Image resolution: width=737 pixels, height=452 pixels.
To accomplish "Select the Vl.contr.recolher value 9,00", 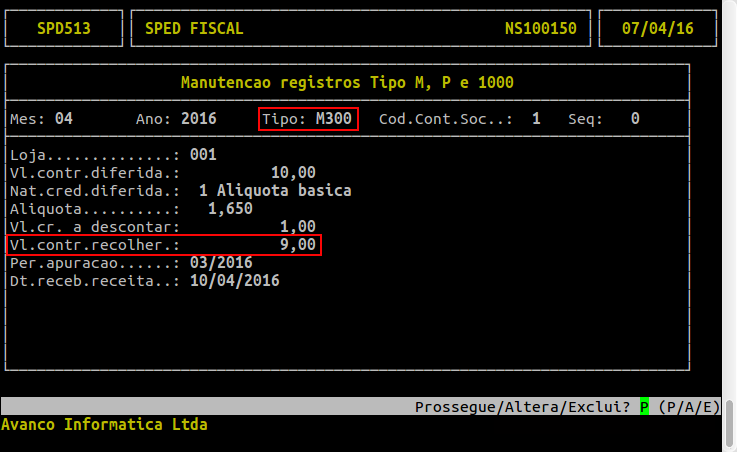I will 298,245.
